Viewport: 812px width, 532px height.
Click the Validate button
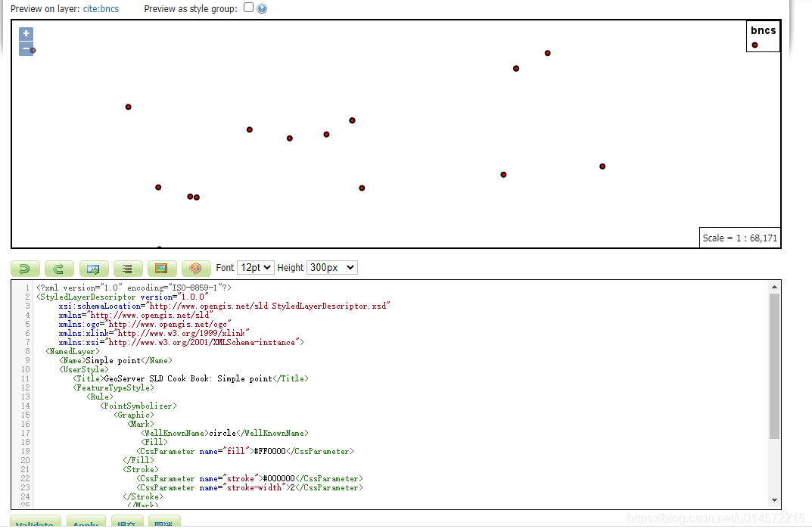click(x=36, y=521)
